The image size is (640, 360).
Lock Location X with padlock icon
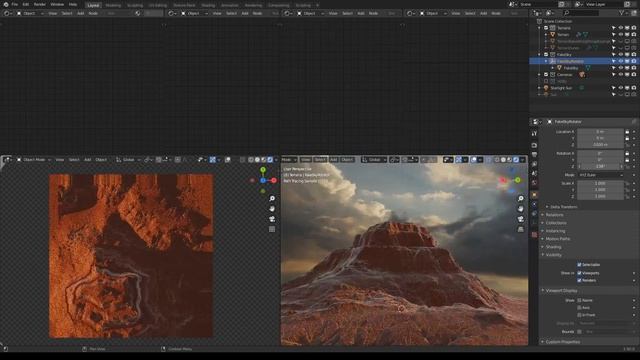click(x=627, y=132)
